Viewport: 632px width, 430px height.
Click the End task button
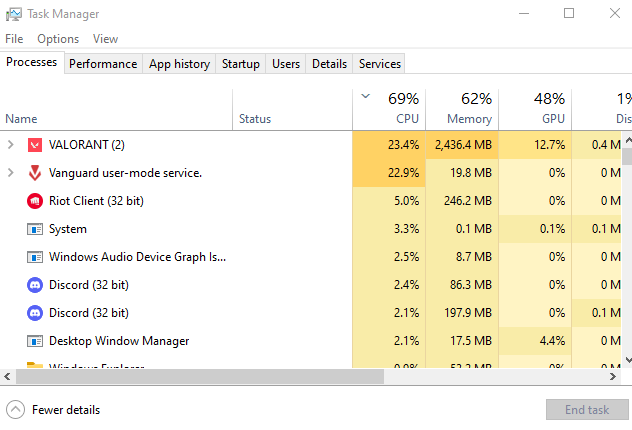pos(587,410)
